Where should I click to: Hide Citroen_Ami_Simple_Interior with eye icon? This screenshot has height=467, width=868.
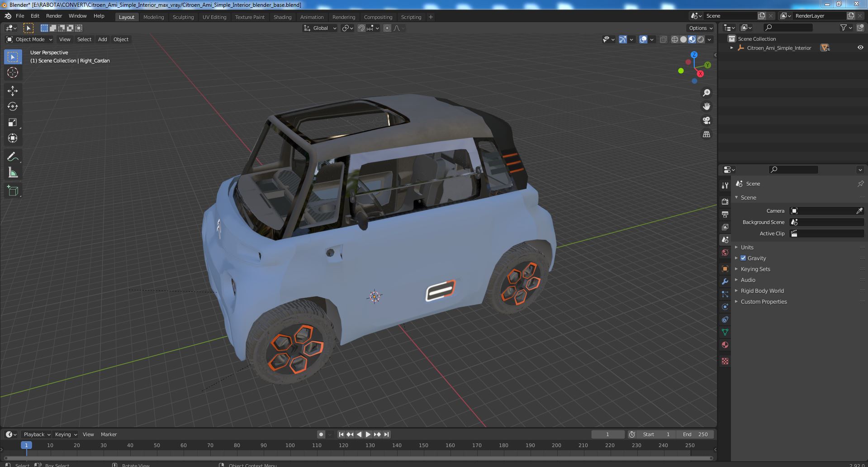(x=860, y=48)
